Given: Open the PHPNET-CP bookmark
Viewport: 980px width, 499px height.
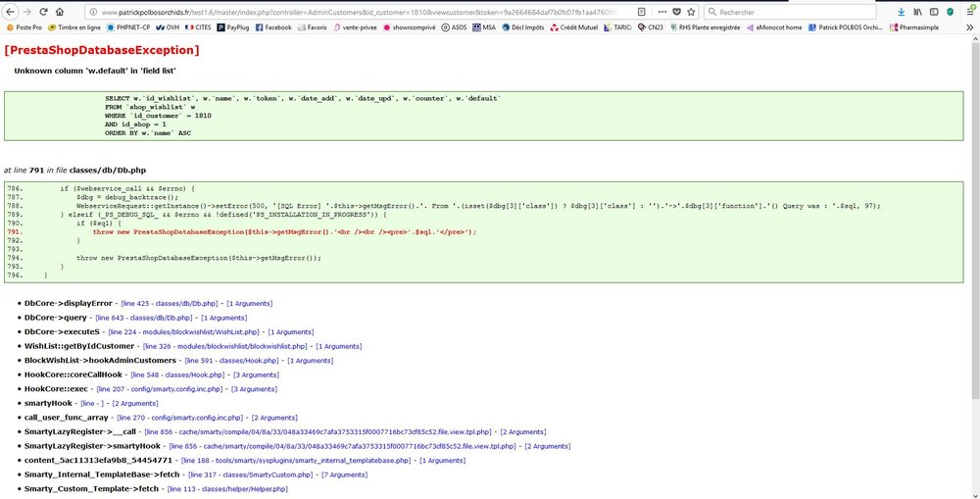Looking at the screenshot, I should (127, 27).
